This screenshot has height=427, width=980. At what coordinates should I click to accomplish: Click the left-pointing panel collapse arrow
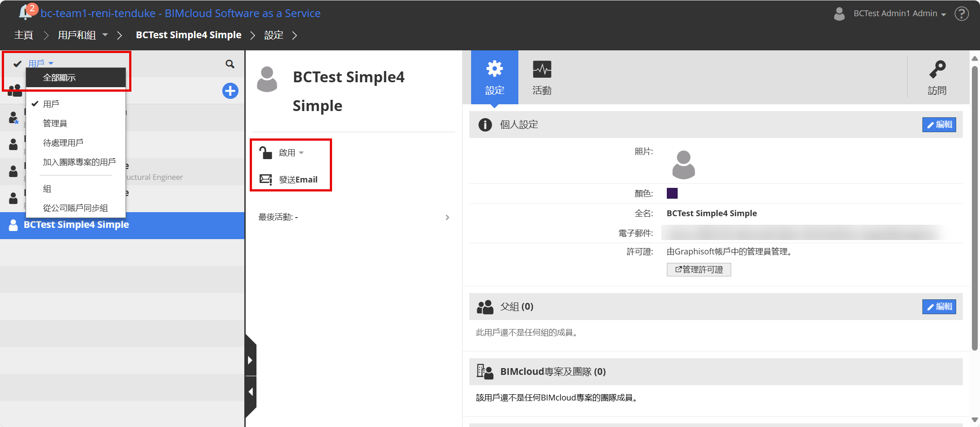(251, 391)
